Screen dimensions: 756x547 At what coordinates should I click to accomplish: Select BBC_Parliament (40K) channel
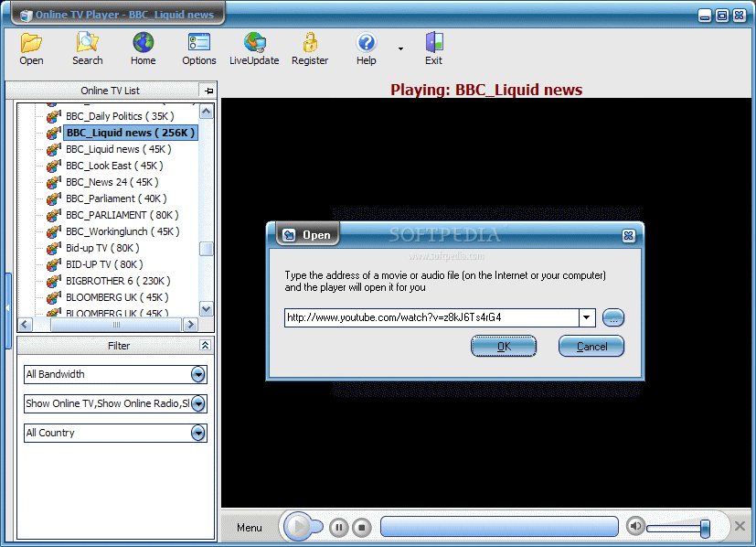pyautogui.click(x=116, y=198)
